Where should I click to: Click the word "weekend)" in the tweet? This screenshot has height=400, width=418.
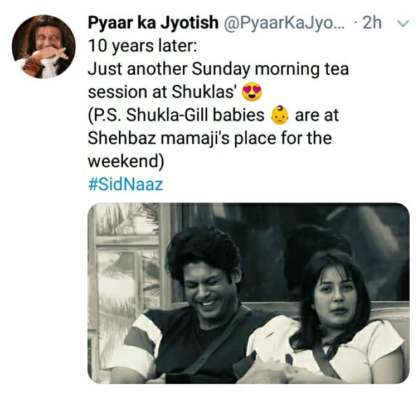click(126, 162)
